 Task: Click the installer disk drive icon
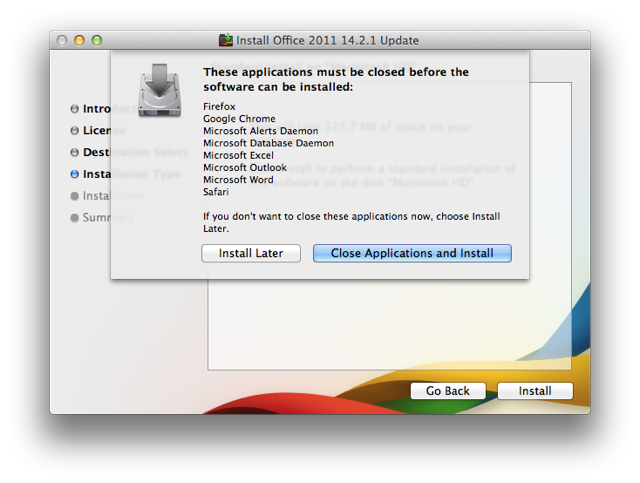pyautogui.click(x=159, y=90)
